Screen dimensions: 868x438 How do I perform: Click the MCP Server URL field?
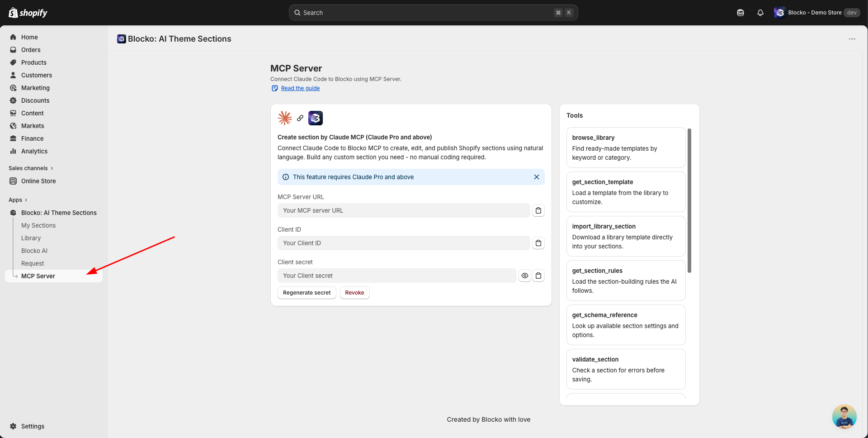tap(404, 210)
